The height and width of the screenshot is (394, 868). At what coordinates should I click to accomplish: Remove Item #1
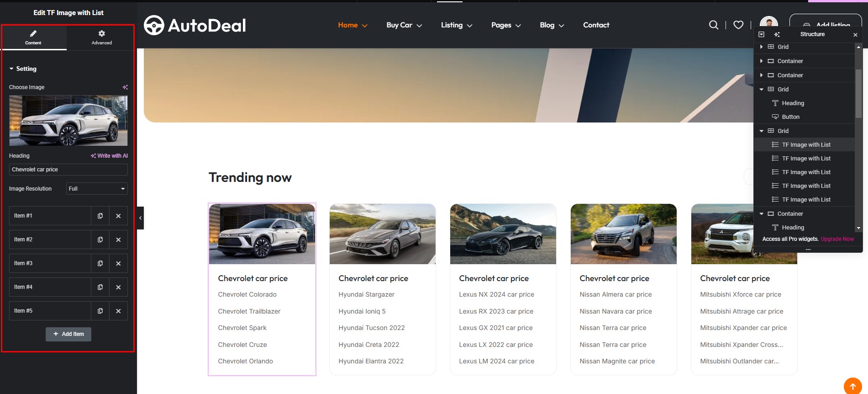pyautogui.click(x=118, y=216)
